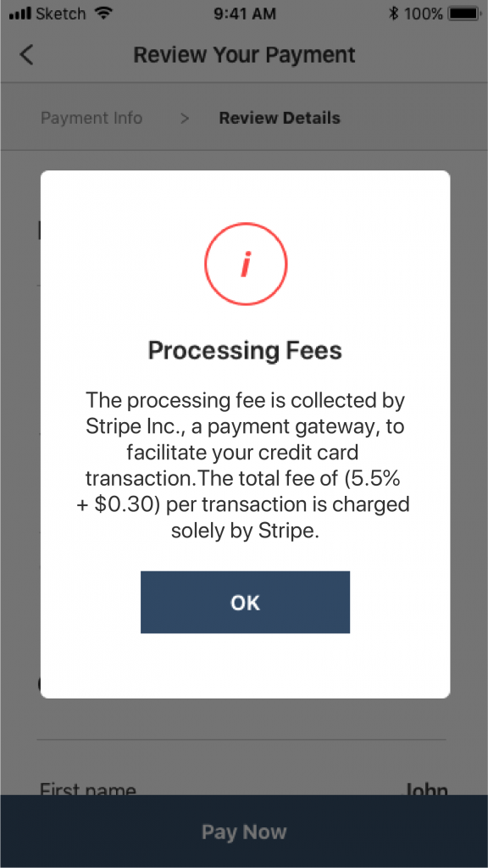Tap the First name field label
The image size is (488, 868).
pos(88,789)
